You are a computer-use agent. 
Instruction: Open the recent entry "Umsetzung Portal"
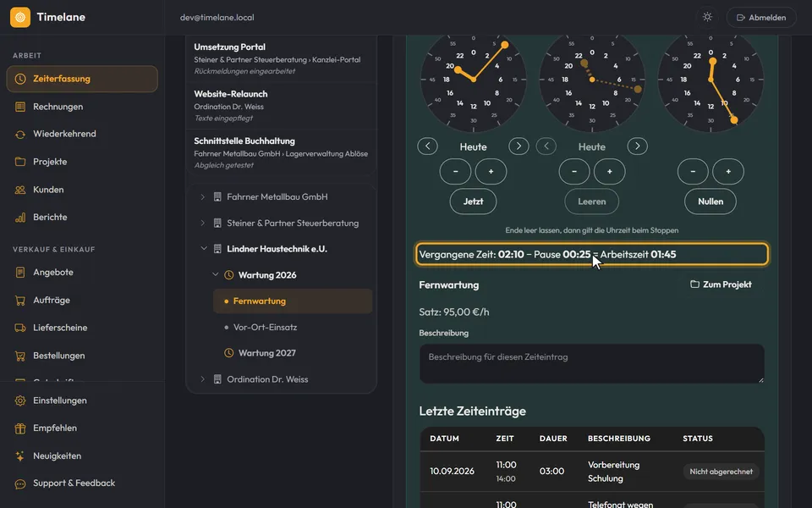pos(281,58)
